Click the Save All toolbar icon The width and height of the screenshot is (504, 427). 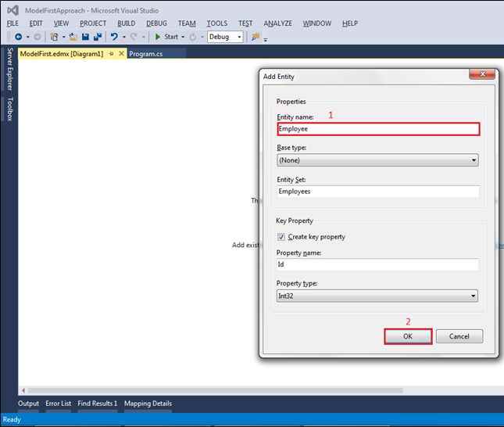[x=97, y=37]
